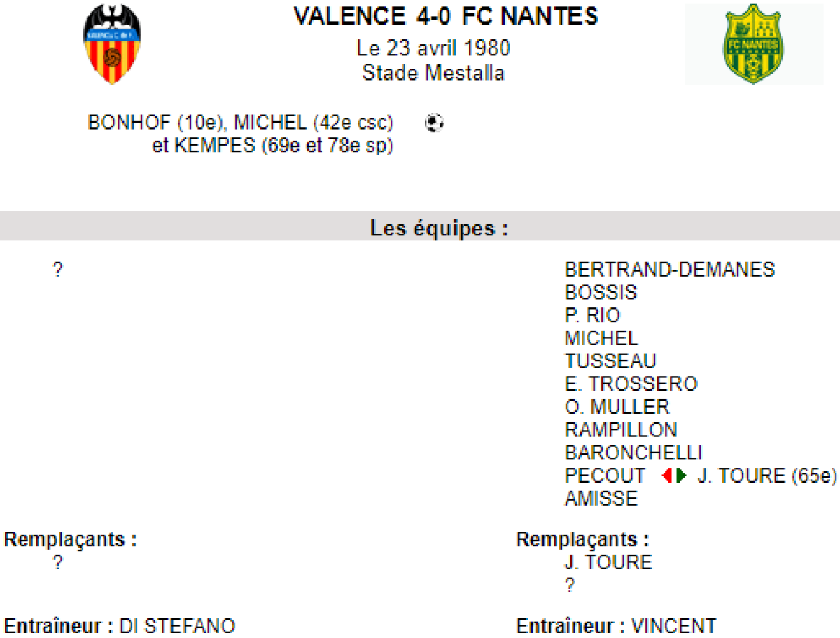Select player BERTRAND-DEMANES in Nantes lineup

pos(669,270)
